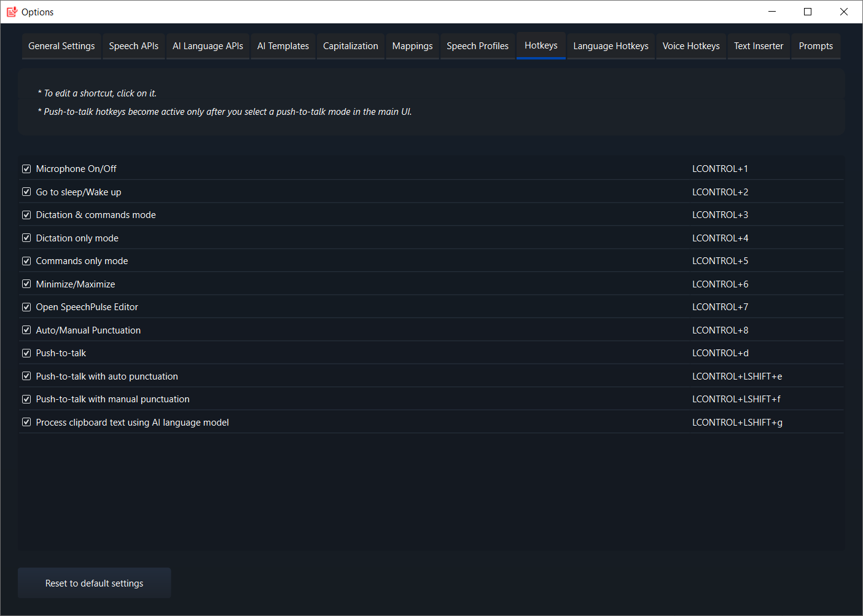Toggle the Push-to-talk checkbox
Viewport: 863px width, 616px height.
pos(26,353)
